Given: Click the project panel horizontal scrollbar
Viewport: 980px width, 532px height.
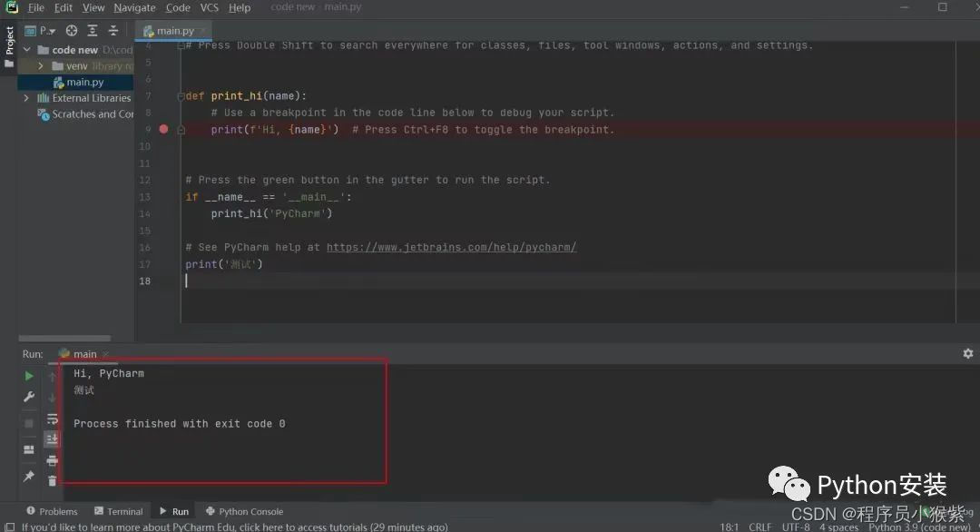Looking at the screenshot, I should [64, 339].
